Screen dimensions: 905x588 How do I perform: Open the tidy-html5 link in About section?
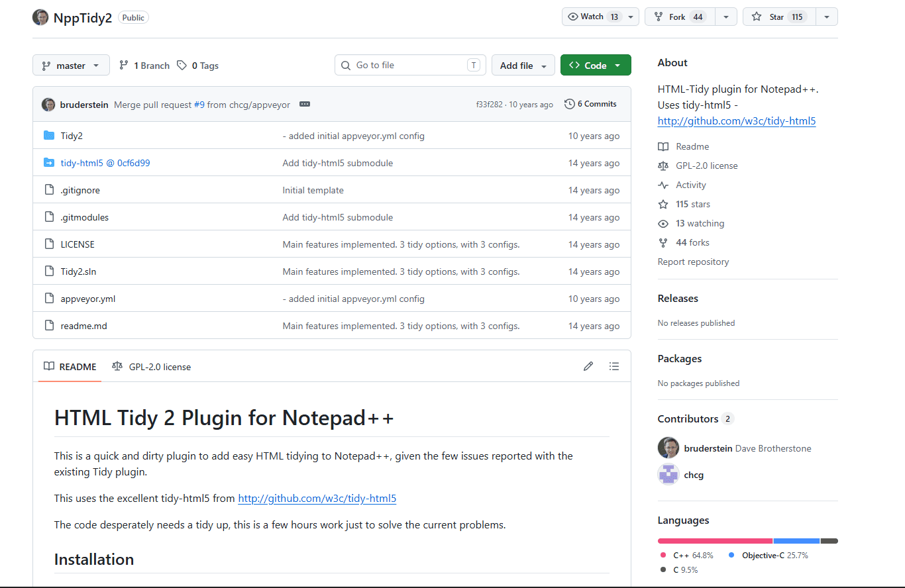(x=737, y=121)
